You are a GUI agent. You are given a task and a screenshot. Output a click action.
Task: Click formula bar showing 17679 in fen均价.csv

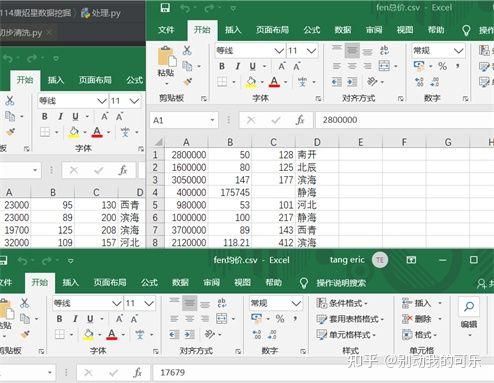pos(323,373)
